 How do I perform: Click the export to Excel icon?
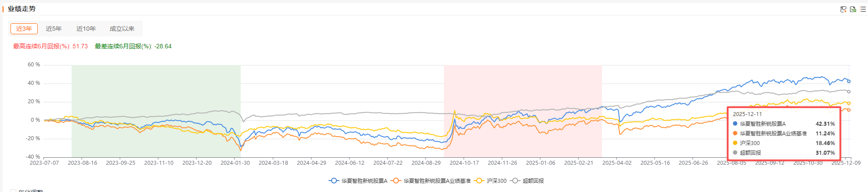(853, 9)
